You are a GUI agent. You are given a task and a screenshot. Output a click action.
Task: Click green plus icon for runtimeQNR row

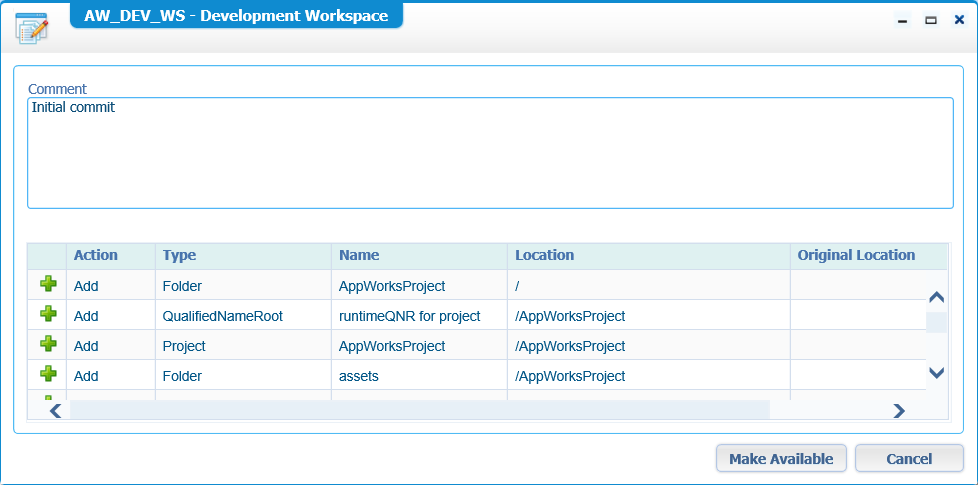(x=48, y=314)
